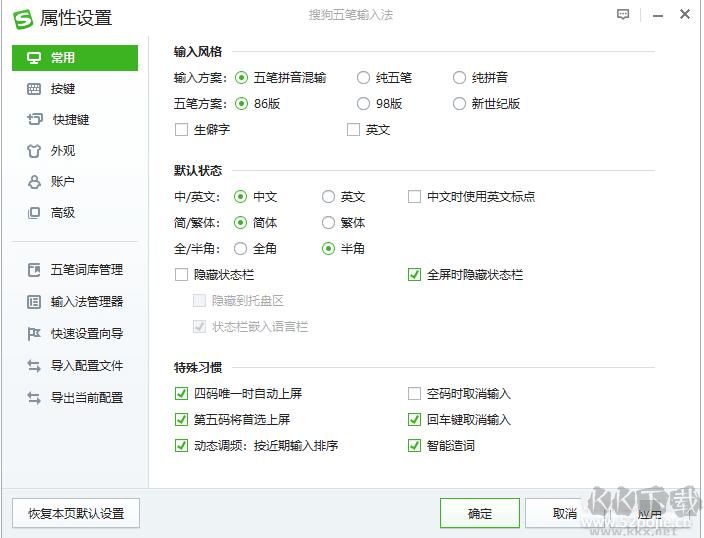Screen dimensions: 704x538
Task: Select 全角 width mode
Action: tap(241, 249)
